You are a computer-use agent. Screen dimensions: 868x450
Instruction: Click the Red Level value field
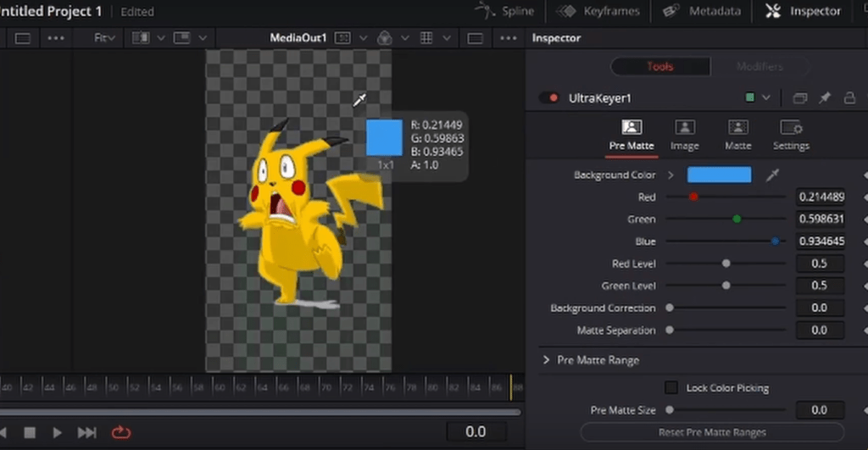pyautogui.click(x=821, y=264)
